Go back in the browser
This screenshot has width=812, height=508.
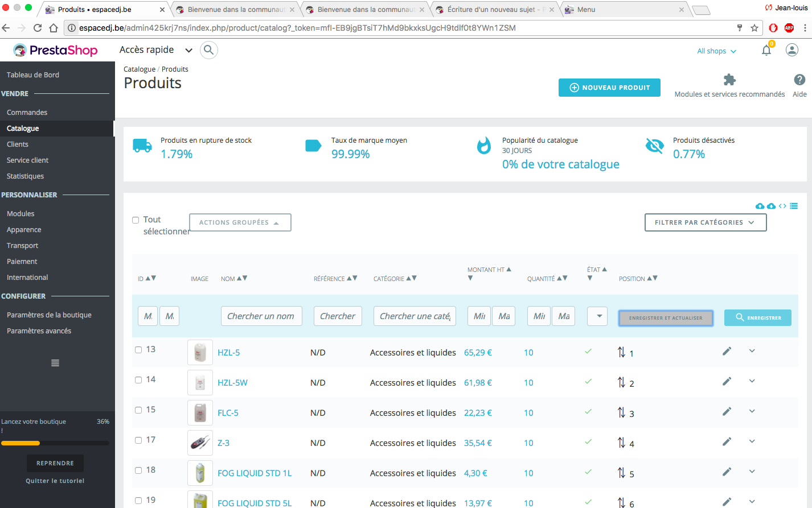(6, 28)
